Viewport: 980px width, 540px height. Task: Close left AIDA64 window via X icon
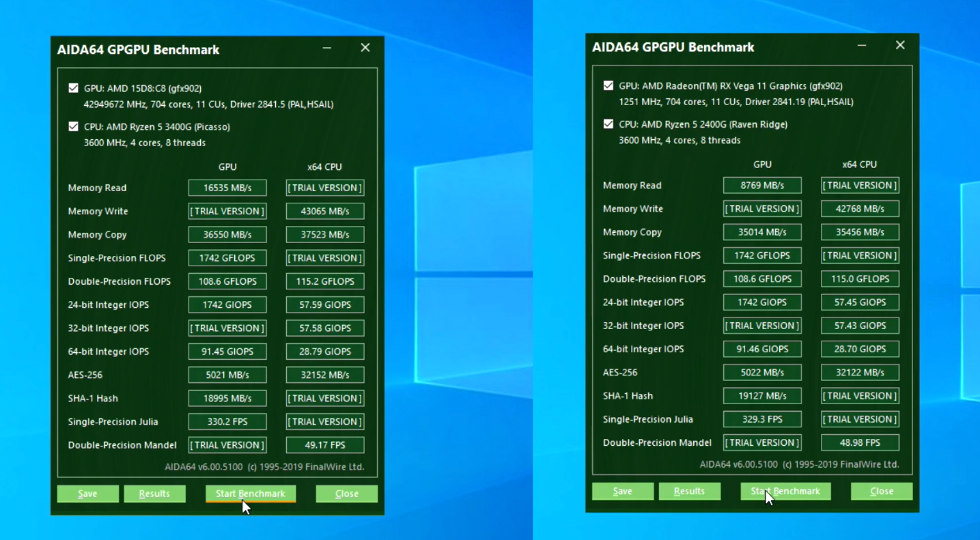click(365, 48)
